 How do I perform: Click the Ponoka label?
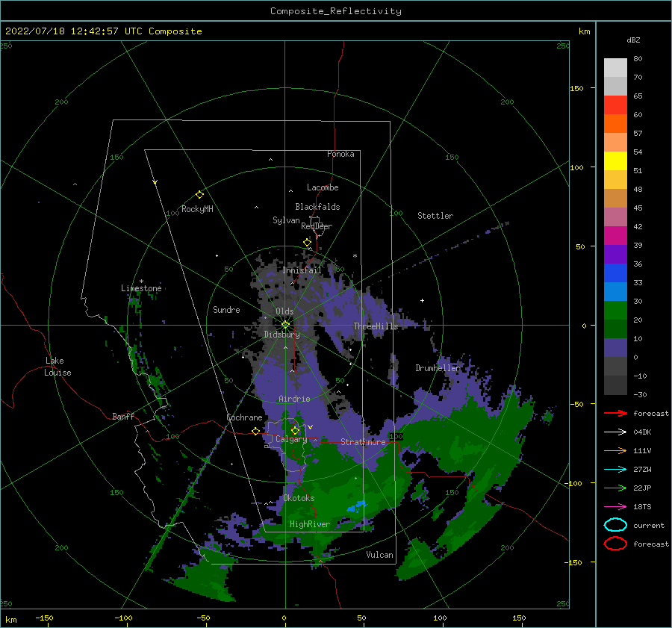(340, 154)
